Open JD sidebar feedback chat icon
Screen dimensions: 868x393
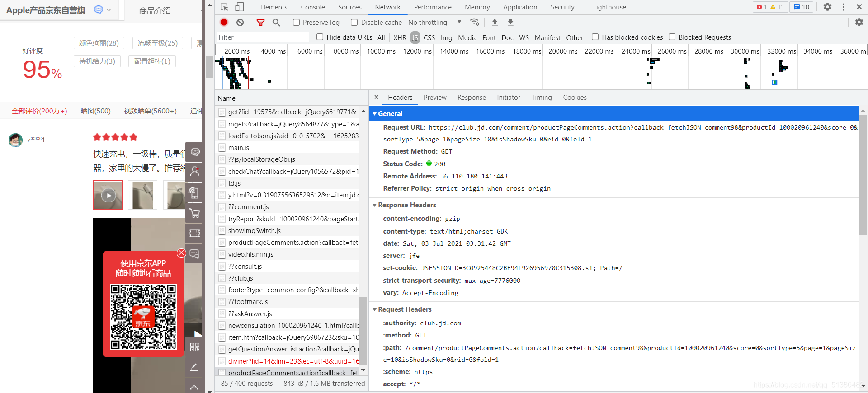tap(195, 254)
